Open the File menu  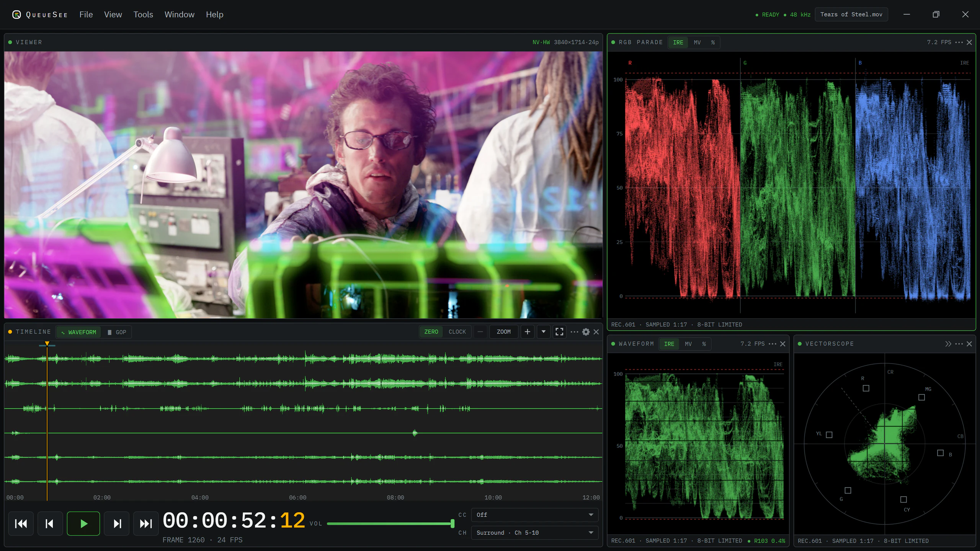[x=86, y=15]
